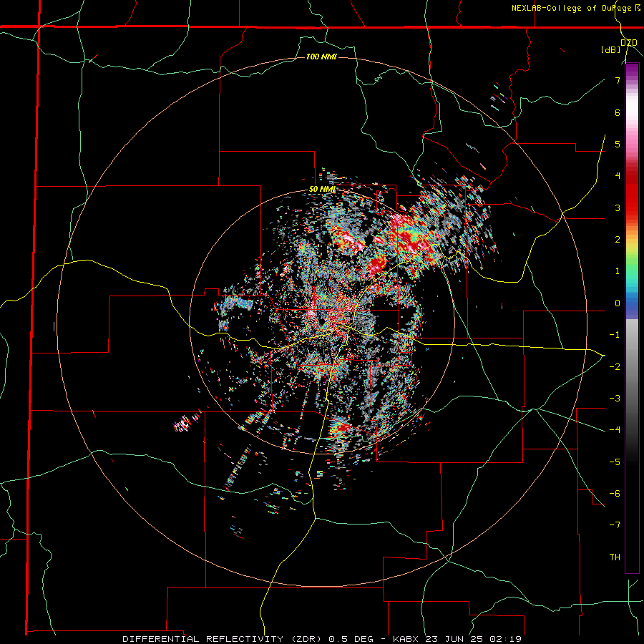
Task: Click the TH threshold label on the scale
Action: (615, 557)
